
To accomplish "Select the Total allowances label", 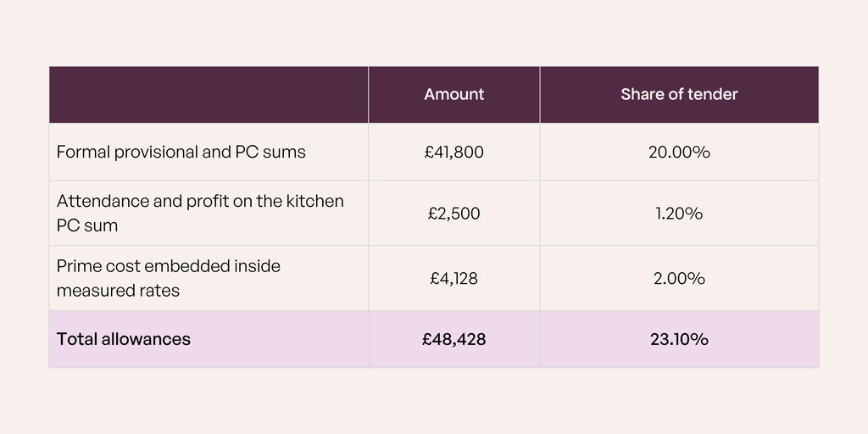I will pos(124,339).
